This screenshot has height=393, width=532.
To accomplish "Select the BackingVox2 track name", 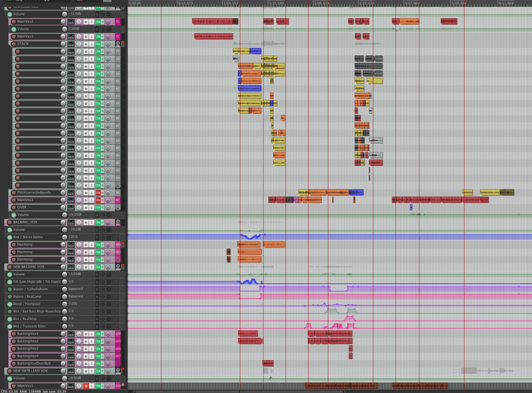I will coord(28,341).
